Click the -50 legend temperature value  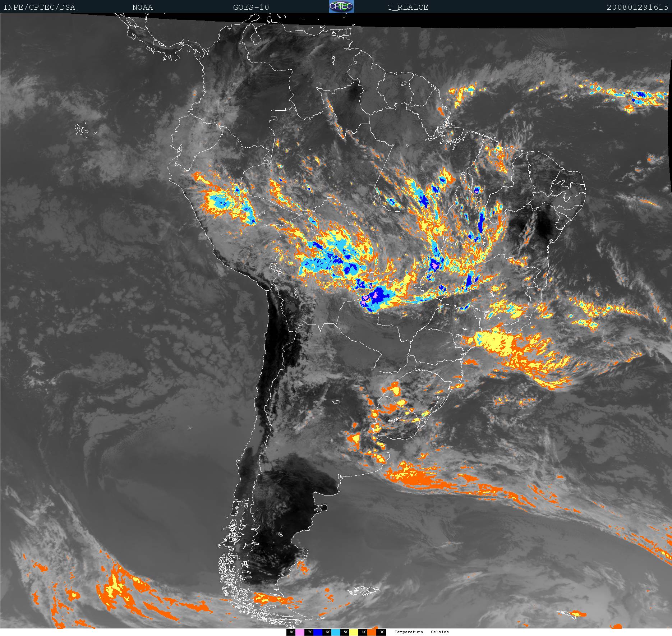[x=345, y=632]
